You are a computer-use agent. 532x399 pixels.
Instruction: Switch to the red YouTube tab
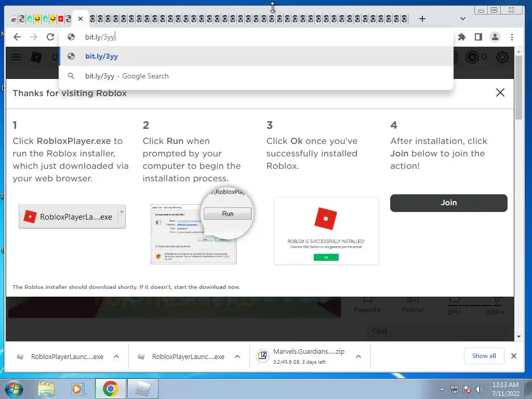[61, 19]
